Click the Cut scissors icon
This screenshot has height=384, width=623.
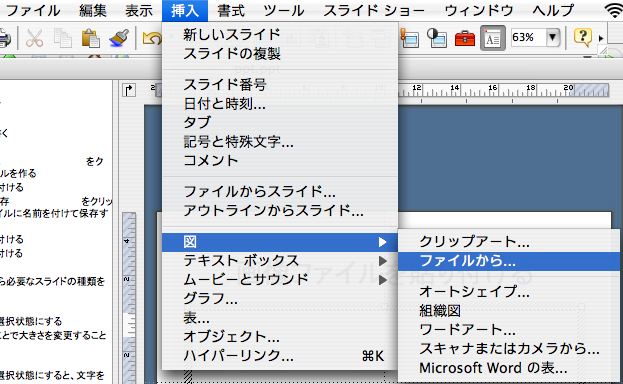[34, 39]
